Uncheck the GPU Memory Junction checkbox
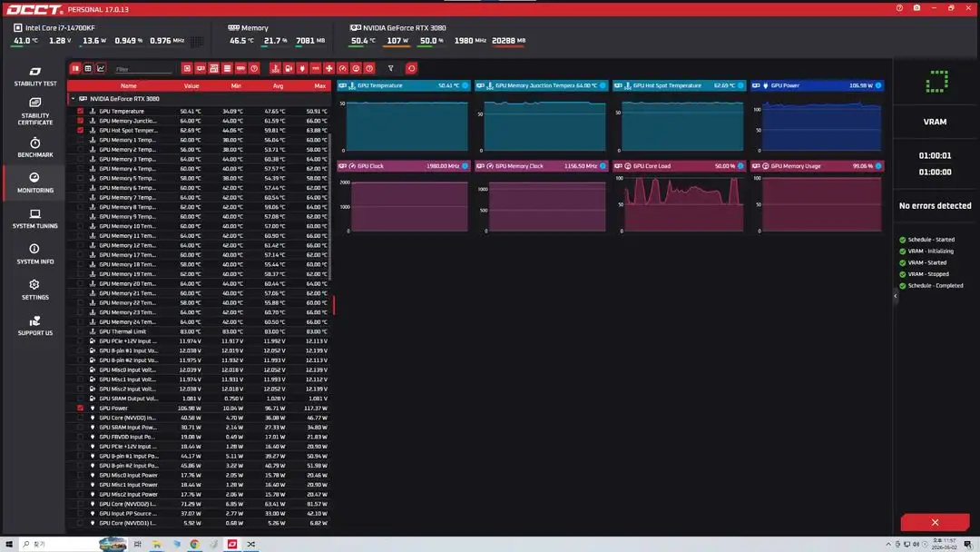Screen dimensions: 980x552 point(80,121)
